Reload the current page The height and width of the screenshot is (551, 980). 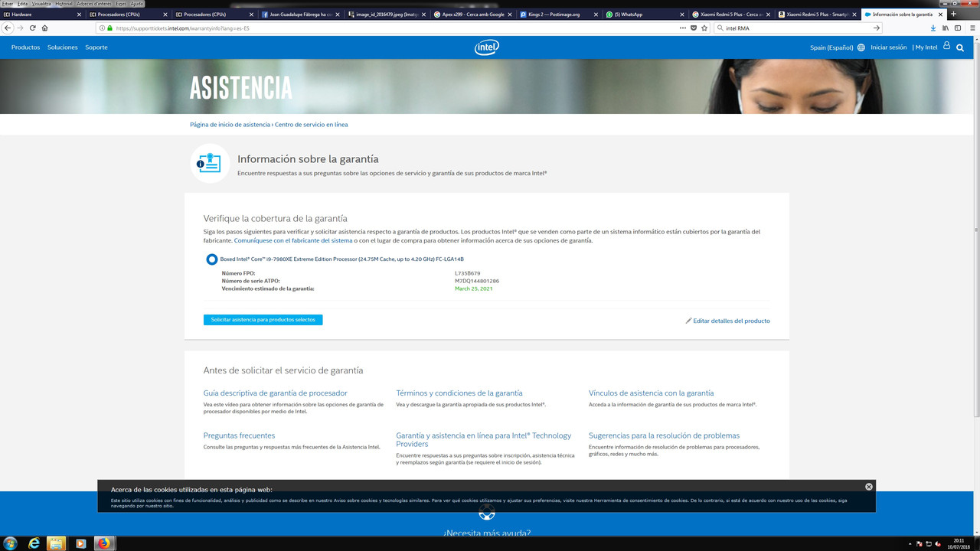(33, 28)
